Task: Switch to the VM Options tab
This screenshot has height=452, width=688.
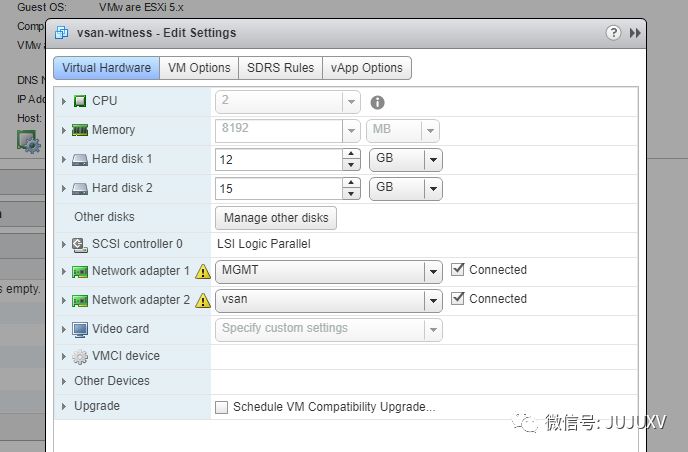Action: tap(199, 68)
